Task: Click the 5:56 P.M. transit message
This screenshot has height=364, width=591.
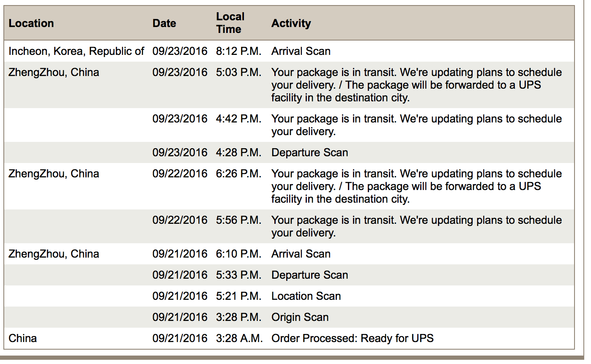Action: pyautogui.click(x=417, y=226)
